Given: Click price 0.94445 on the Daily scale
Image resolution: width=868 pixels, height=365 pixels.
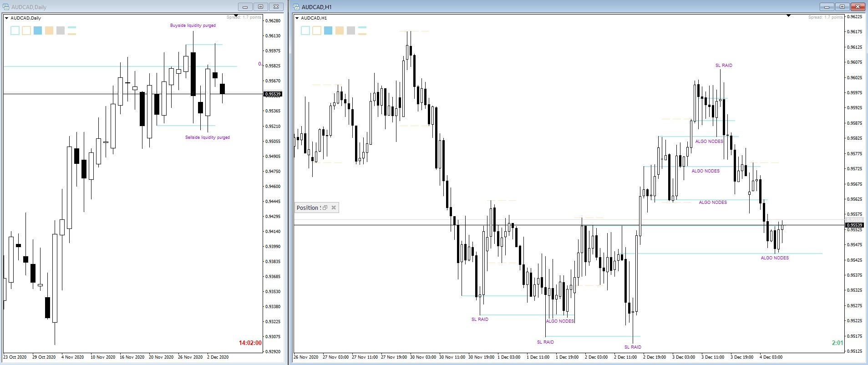Looking at the screenshot, I should click(x=273, y=202).
